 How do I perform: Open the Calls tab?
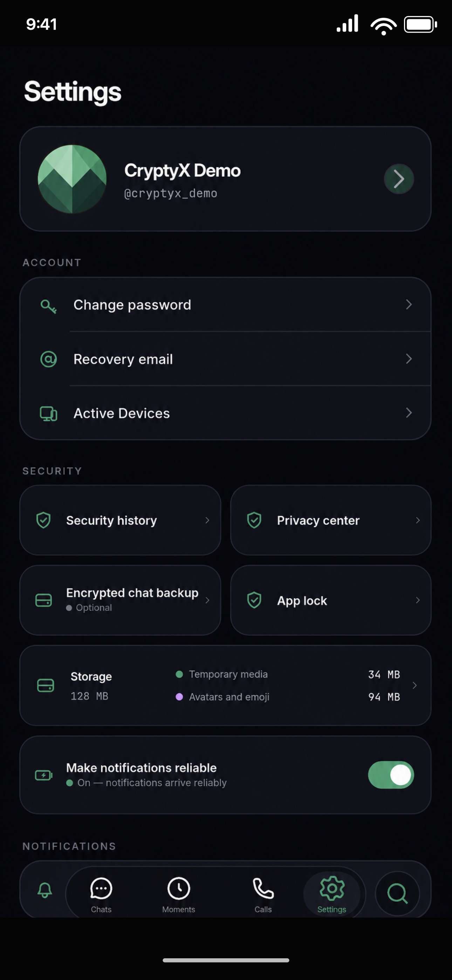pyautogui.click(x=263, y=895)
